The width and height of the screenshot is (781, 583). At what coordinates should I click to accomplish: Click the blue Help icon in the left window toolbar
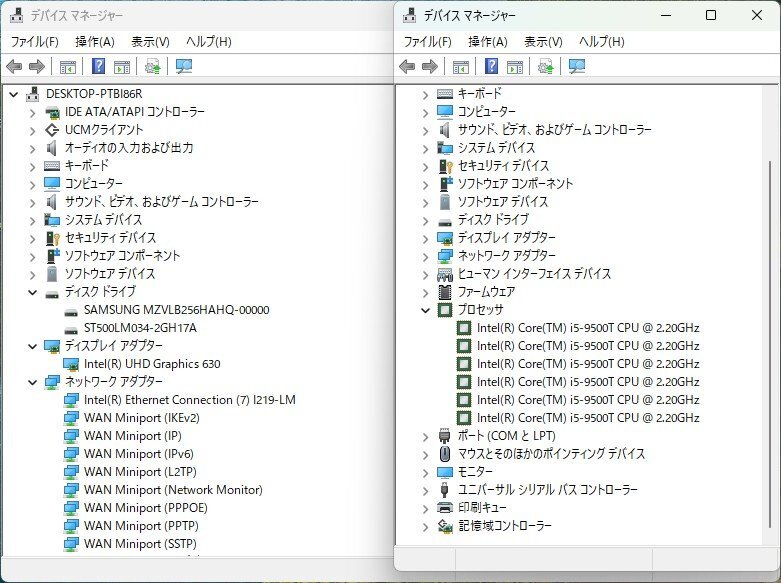click(98, 67)
